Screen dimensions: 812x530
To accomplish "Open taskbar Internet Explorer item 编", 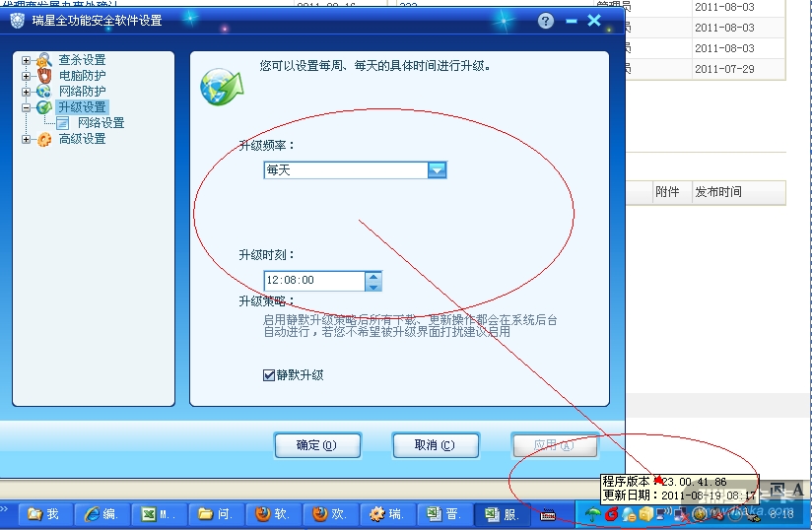I will 101,514.
